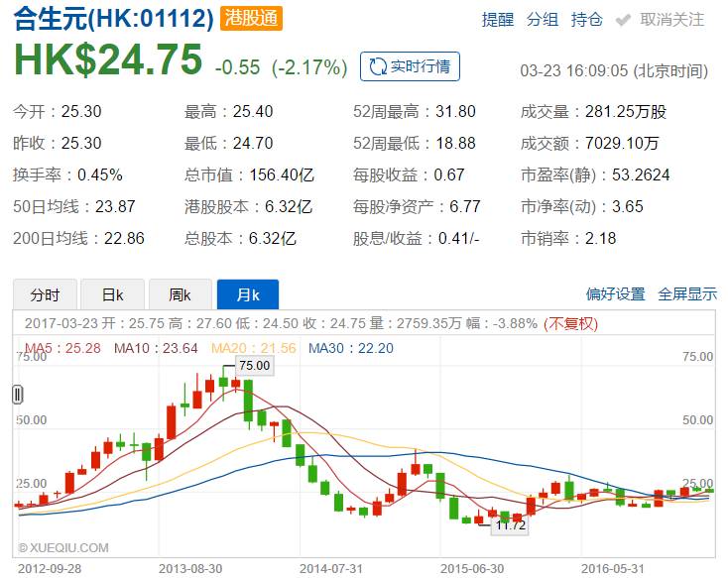Screen dimensions: 728x578
Task: Click the current price HK$24.75
Action: (x=108, y=59)
